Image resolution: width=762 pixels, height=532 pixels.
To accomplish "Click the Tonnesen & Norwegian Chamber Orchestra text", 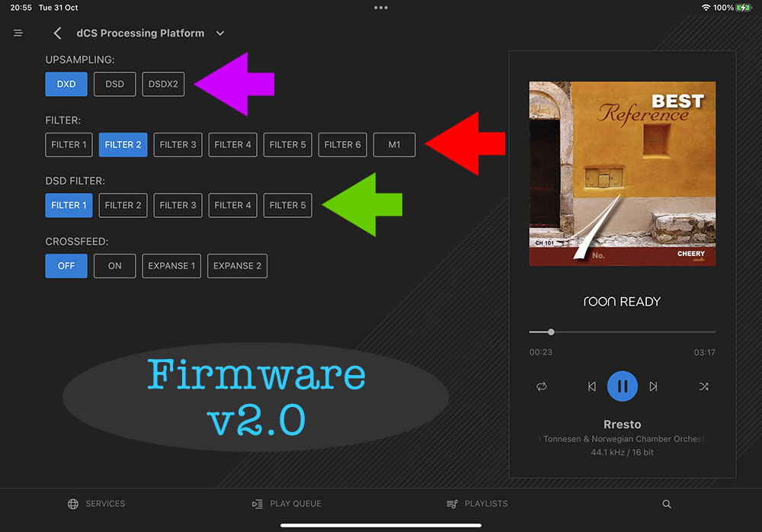I will tap(622, 439).
